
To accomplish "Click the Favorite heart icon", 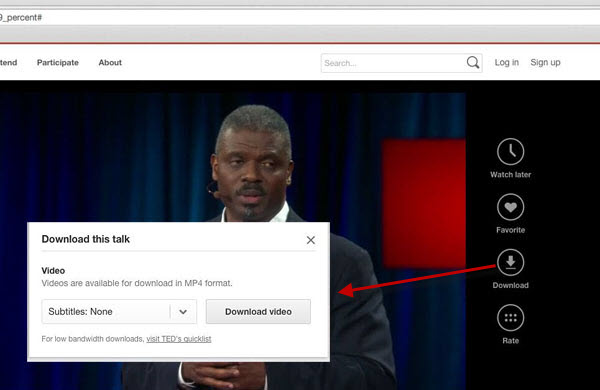I will 510,207.
